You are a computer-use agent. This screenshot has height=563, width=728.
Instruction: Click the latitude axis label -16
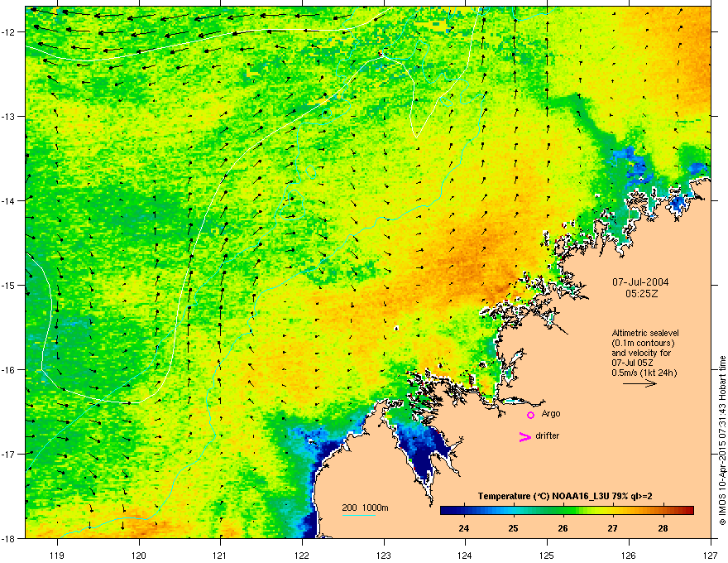click(x=9, y=370)
